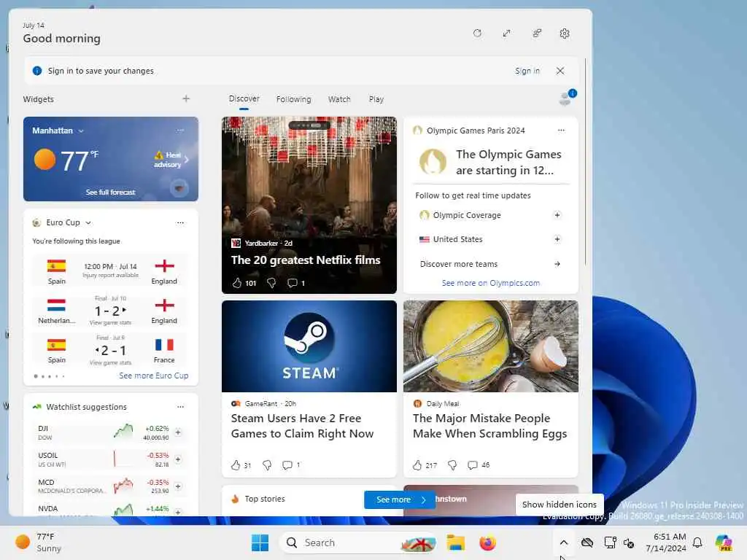Click the See more top stories button

click(399, 499)
